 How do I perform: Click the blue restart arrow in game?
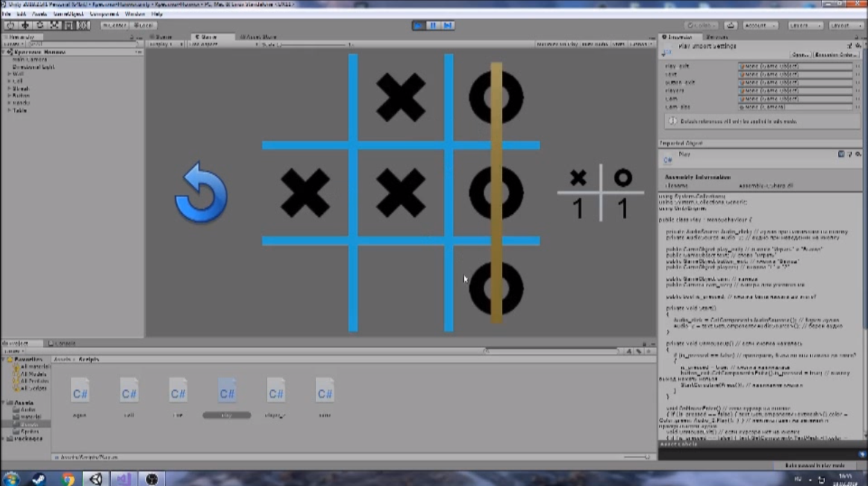pyautogui.click(x=201, y=193)
